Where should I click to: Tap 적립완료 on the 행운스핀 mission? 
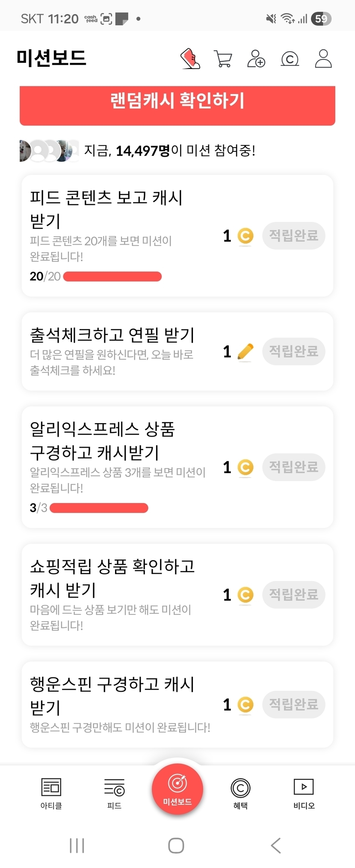point(293,704)
